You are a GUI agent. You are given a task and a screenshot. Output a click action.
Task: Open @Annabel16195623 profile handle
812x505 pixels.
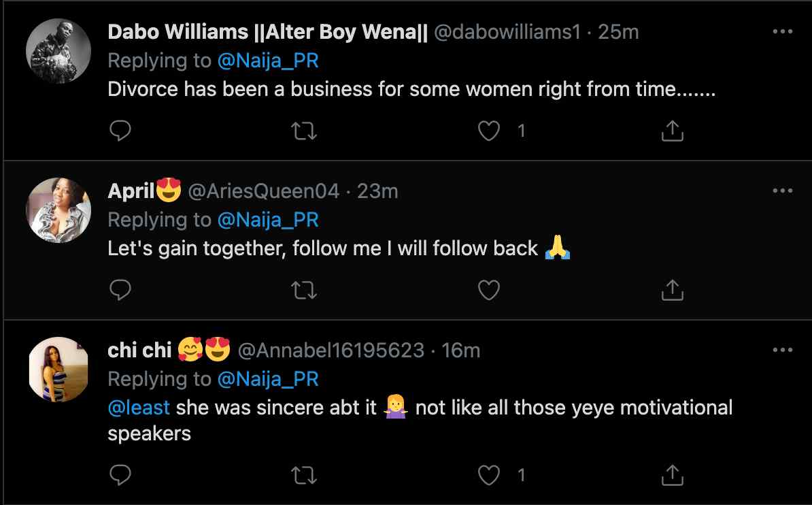331,351
